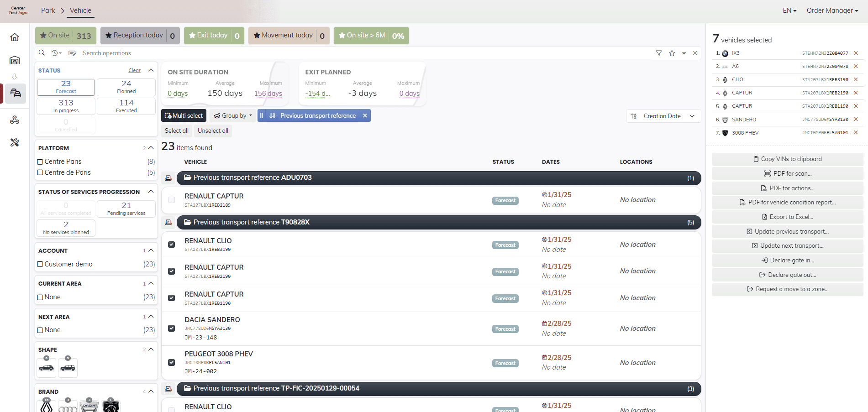This screenshot has width=868, height=412.
Task: Click the Clear link in Status panel
Action: [x=134, y=70]
